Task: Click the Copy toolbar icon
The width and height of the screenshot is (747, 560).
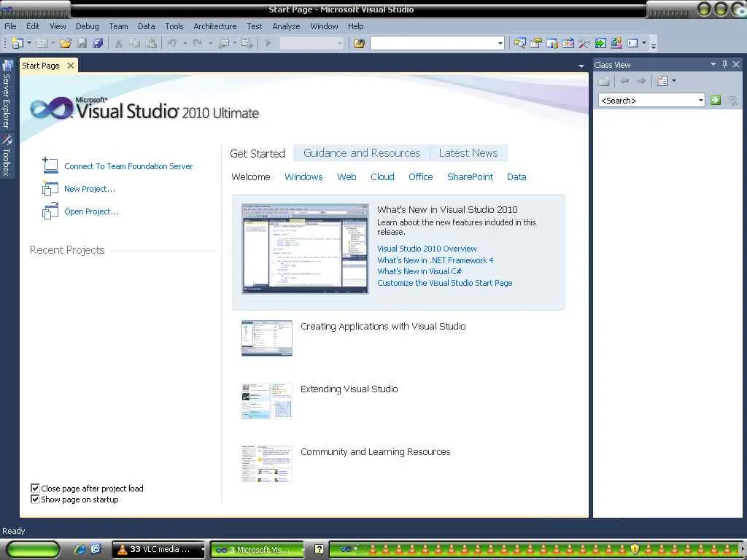Action: (135, 43)
